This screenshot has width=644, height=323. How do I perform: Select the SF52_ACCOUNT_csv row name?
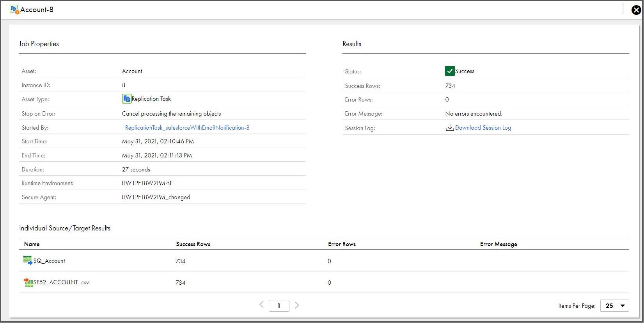[x=61, y=282]
